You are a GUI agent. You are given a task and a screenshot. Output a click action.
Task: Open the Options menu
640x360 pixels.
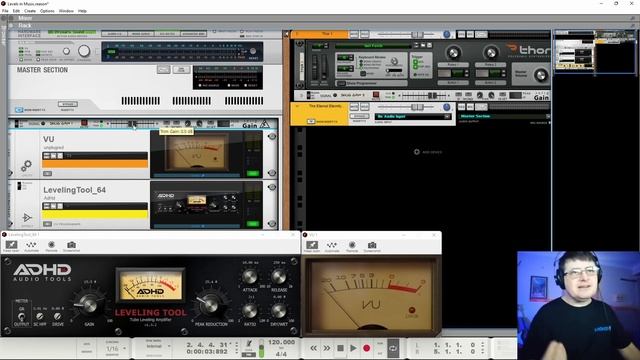(47, 11)
